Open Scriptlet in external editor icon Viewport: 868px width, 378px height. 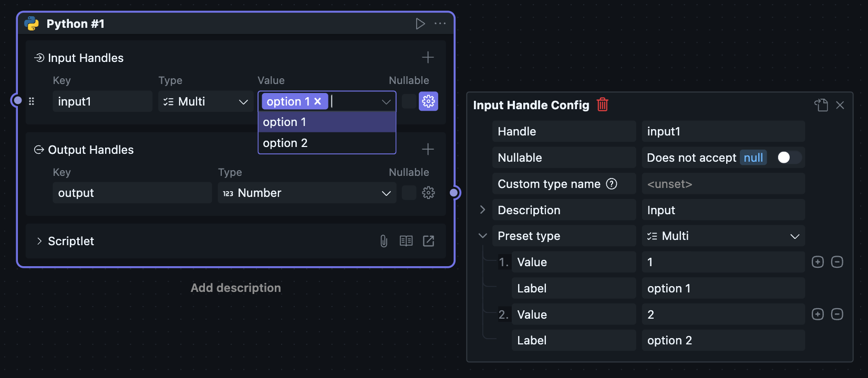(x=428, y=241)
